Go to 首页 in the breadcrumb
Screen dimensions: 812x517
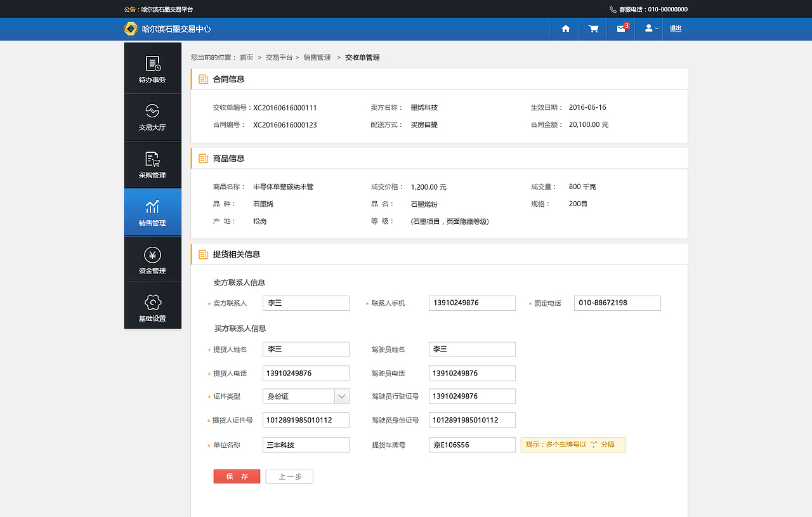246,58
